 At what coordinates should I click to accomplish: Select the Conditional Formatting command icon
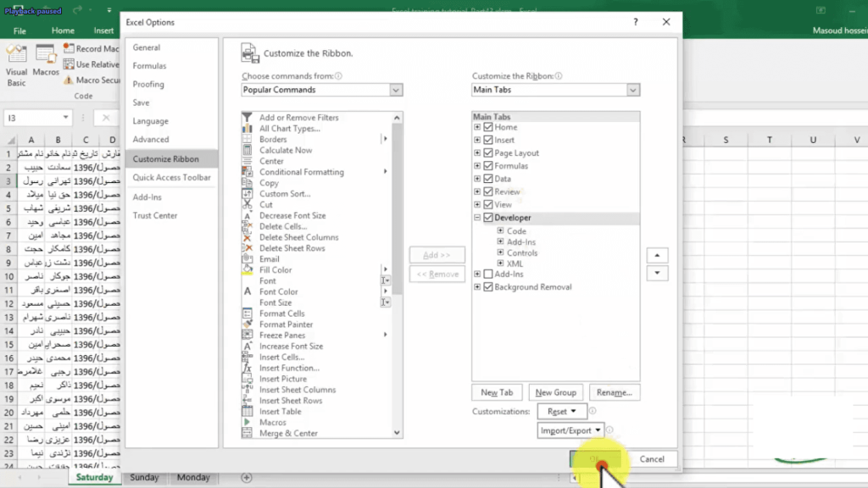pyautogui.click(x=248, y=172)
